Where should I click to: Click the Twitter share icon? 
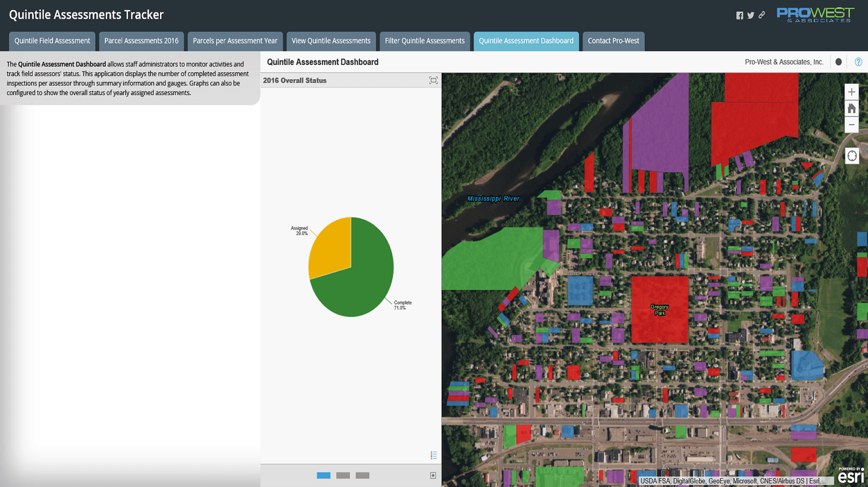[x=751, y=16]
